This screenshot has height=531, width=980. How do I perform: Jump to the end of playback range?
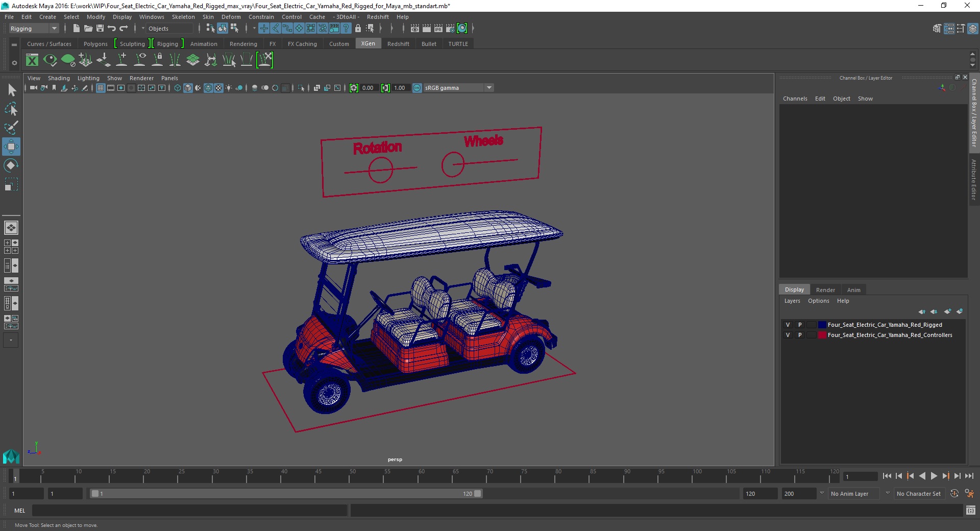click(x=969, y=476)
